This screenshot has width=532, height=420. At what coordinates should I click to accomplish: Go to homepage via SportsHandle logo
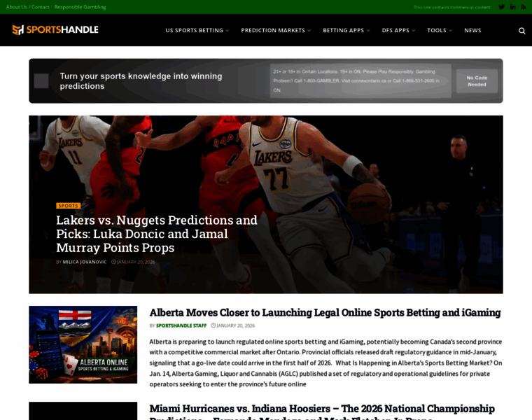55,30
